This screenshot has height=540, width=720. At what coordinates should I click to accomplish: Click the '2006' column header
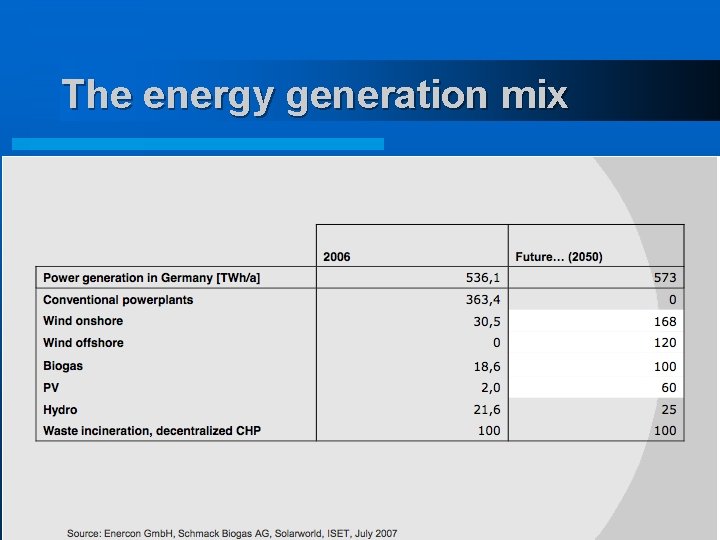(337, 257)
